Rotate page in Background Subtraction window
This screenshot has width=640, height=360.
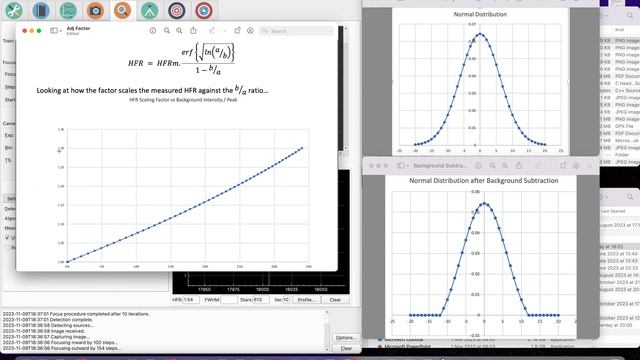[x=563, y=166]
